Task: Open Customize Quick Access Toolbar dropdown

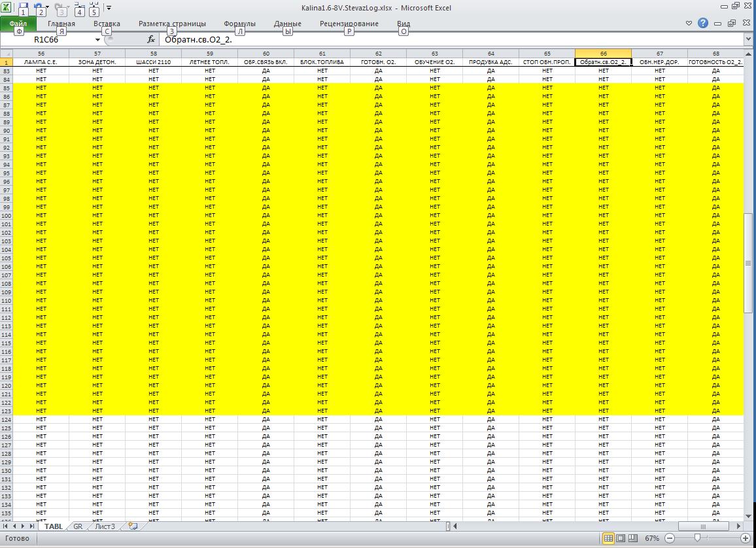Action: (109, 8)
